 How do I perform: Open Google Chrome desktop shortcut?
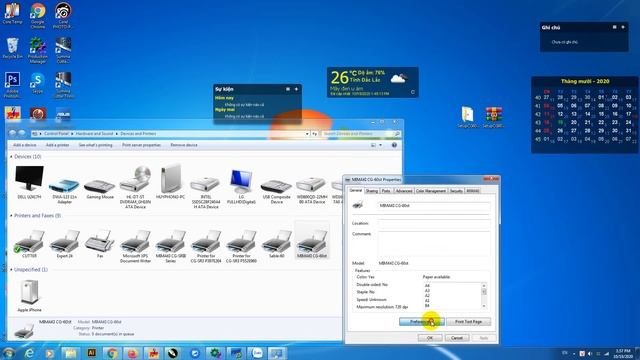38,16
